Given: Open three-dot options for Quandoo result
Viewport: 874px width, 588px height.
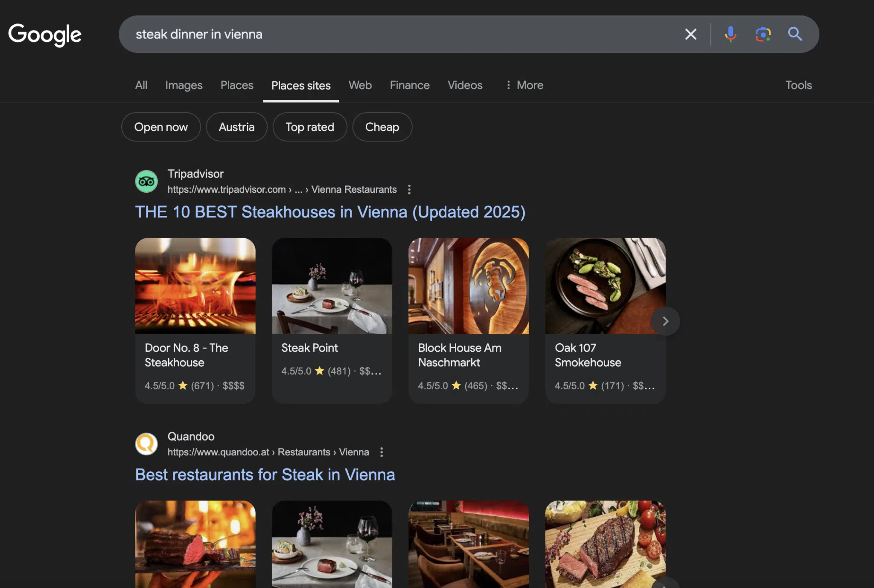Looking at the screenshot, I should (382, 452).
